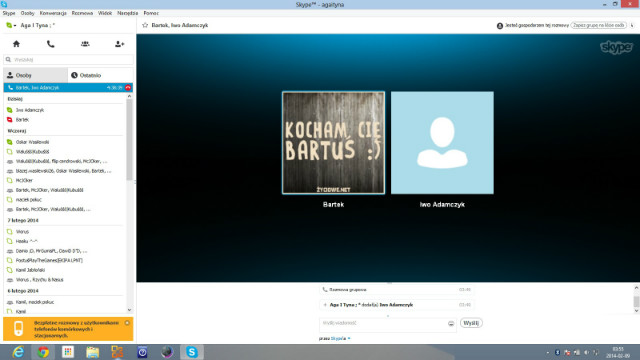
Task: Switch to the Osoby tab
Action: (x=36, y=75)
